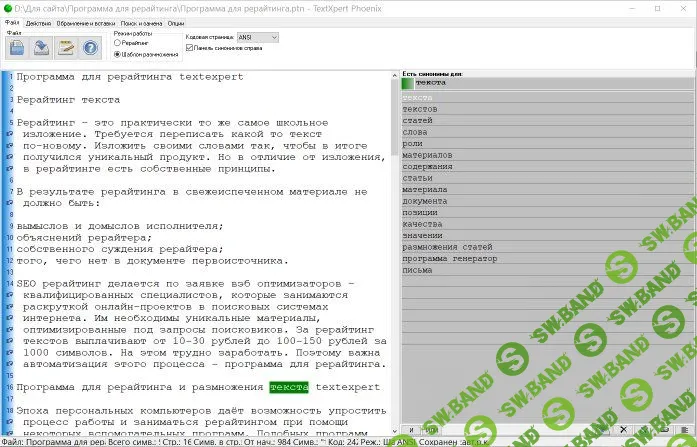Screen dimensions: 697x447
Task: Click the highlighted word текста in line 16
Action: [x=289, y=387]
